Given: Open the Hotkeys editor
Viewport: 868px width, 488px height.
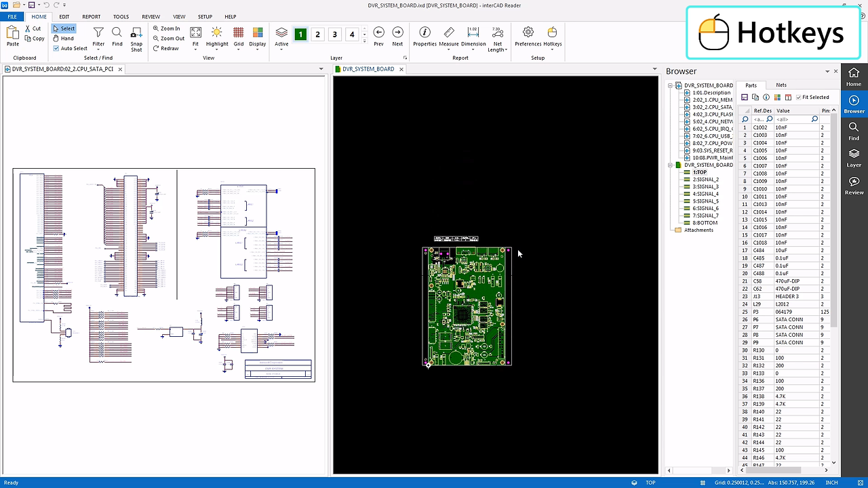Looking at the screenshot, I should [552, 34].
